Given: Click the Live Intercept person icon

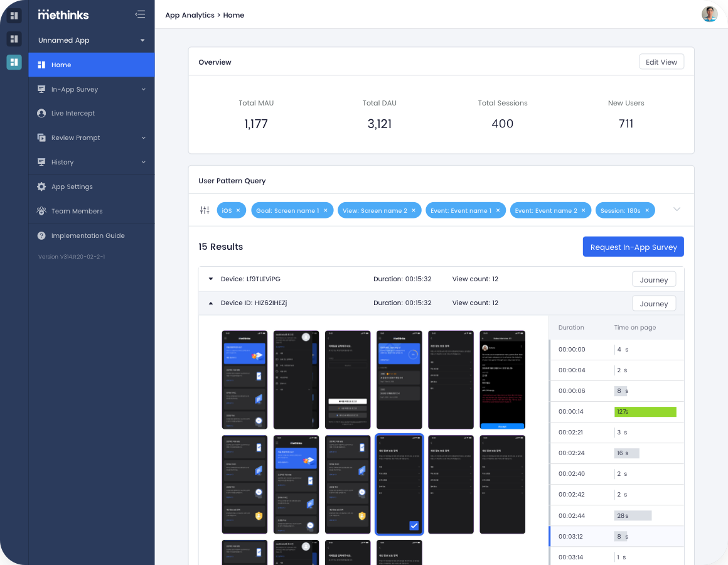Looking at the screenshot, I should (x=41, y=113).
